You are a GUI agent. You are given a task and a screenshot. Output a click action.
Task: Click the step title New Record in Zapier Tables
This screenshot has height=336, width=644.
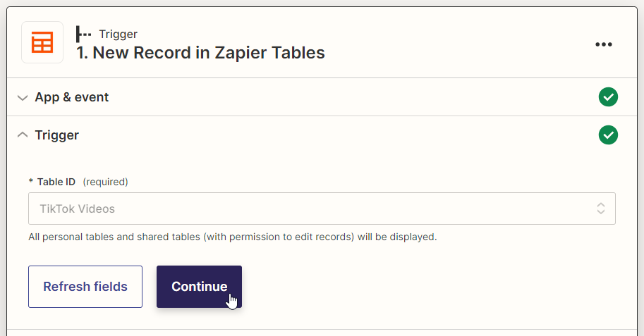click(x=200, y=52)
